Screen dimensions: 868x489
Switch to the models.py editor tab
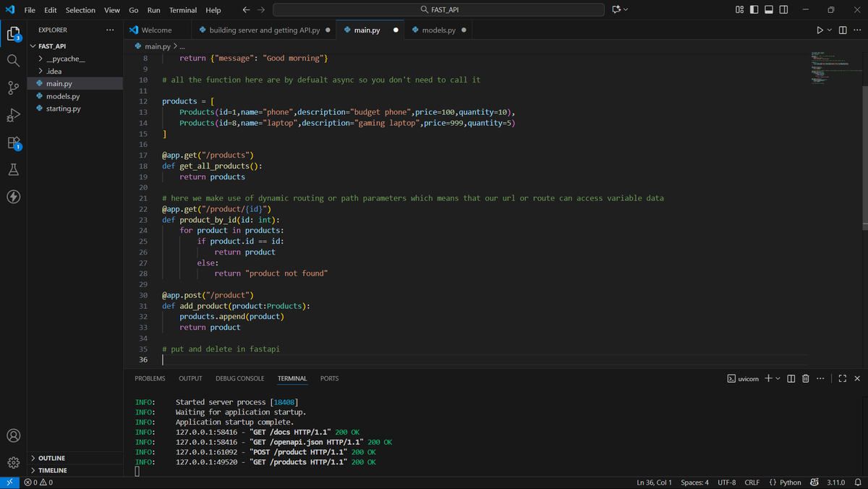coord(438,30)
